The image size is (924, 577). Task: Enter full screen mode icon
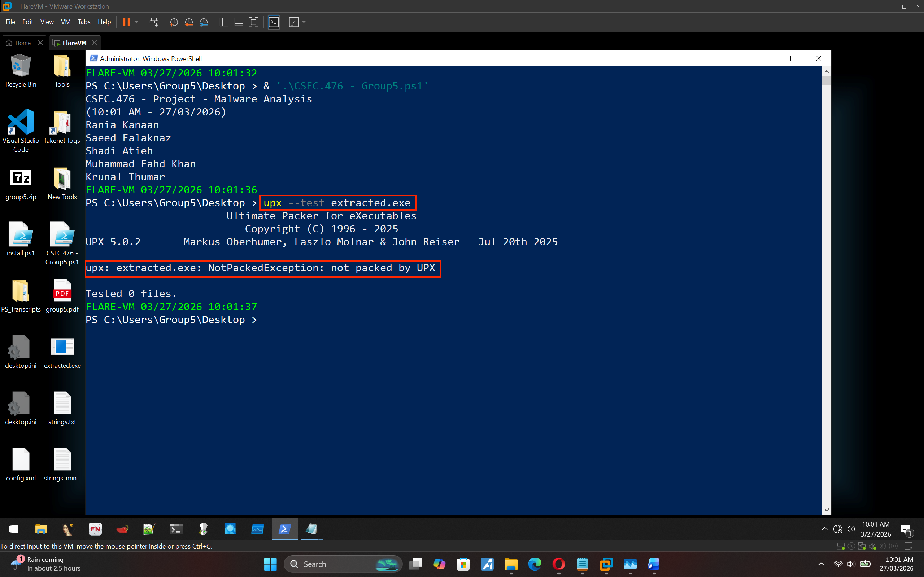[x=253, y=22]
